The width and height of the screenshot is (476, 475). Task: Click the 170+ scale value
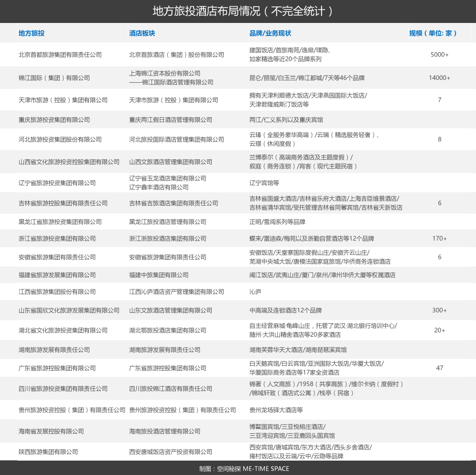tap(439, 239)
